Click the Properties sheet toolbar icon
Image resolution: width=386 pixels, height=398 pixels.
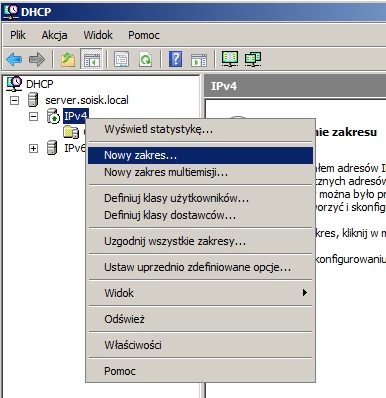122,59
